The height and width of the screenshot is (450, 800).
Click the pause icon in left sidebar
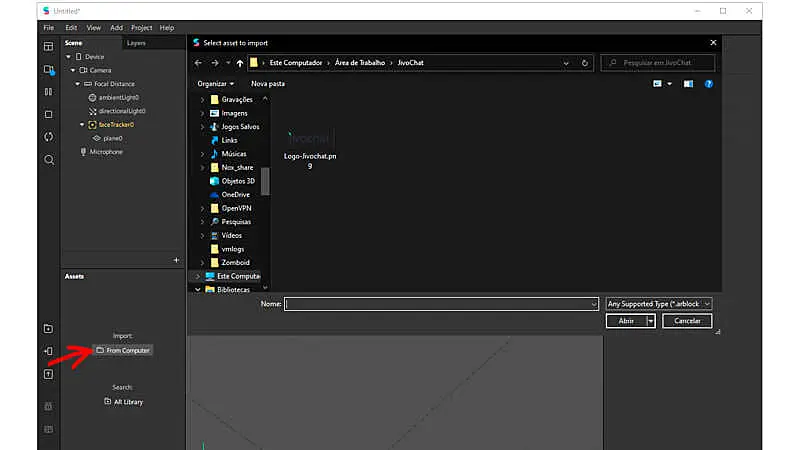pyautogui.click(x=48, y=92)
